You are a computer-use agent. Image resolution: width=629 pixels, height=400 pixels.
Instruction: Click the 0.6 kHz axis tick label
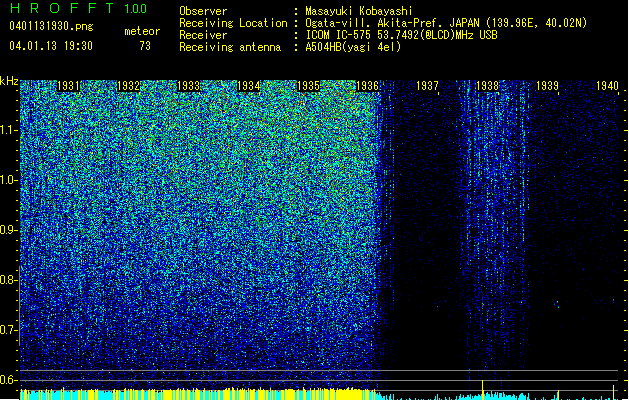(9, 380)
